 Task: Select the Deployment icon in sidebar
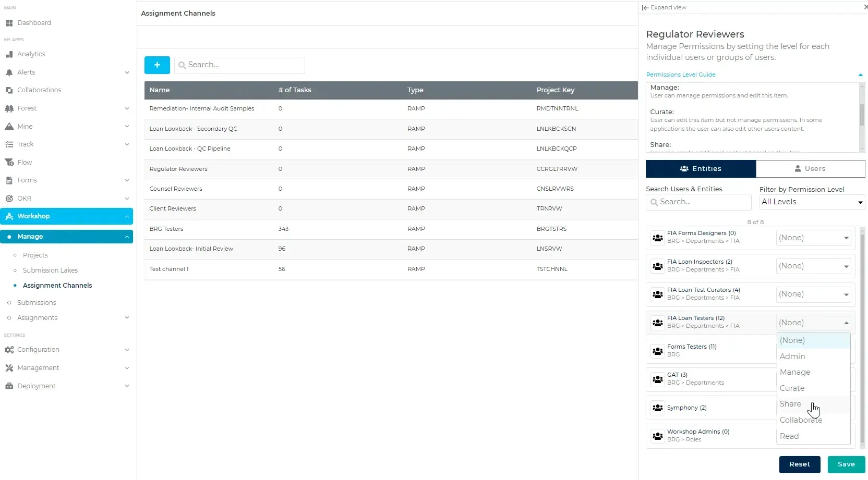click(x=9, y=386)
